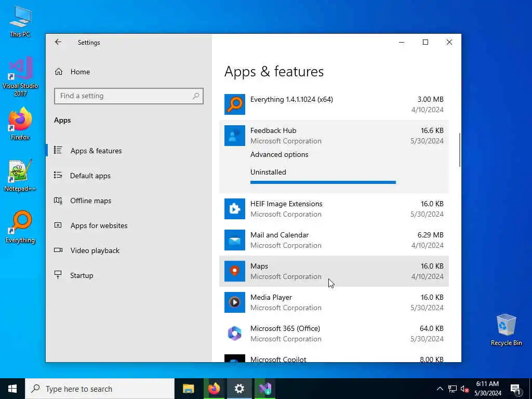The height and width of the screenshot is (399, 532).
Task: Open the Windows Start menu
Action: pyautogui.click(x=12, y=389)
